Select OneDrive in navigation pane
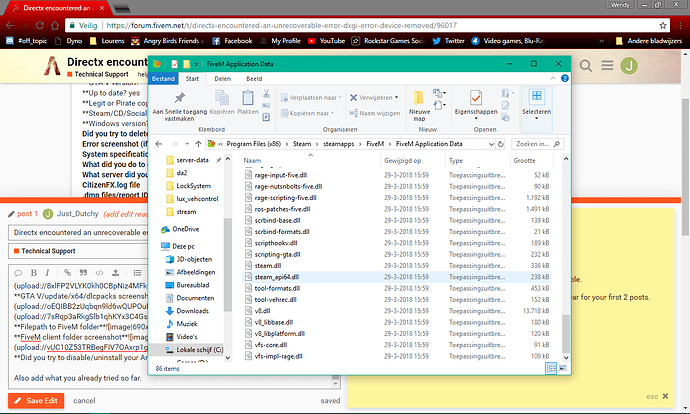This screenshot has height=414, width=690. 185,229
